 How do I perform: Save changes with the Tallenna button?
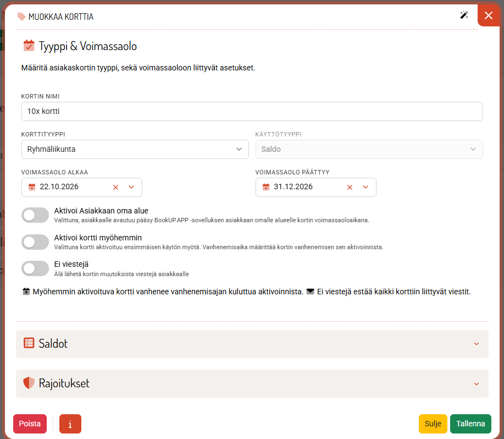(x=470, y=424)
